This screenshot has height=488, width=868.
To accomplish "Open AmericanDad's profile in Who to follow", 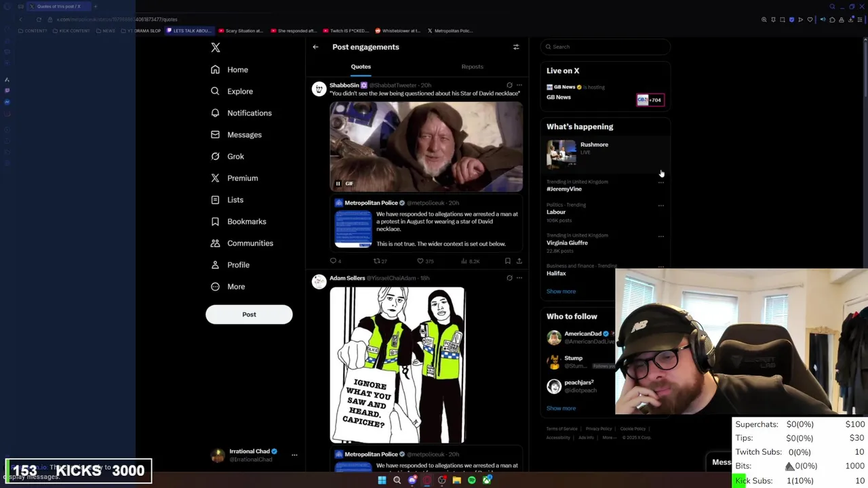I will [583, 334].
